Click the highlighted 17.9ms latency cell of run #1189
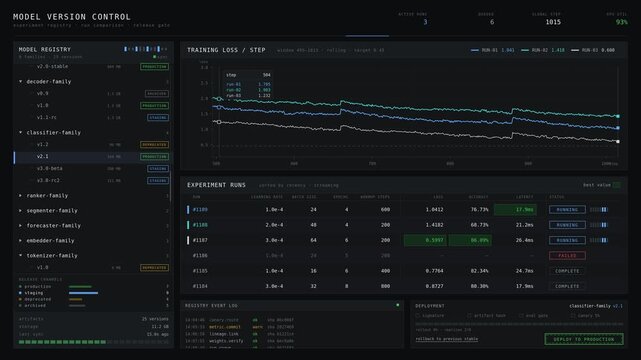 tap(515, 210)
